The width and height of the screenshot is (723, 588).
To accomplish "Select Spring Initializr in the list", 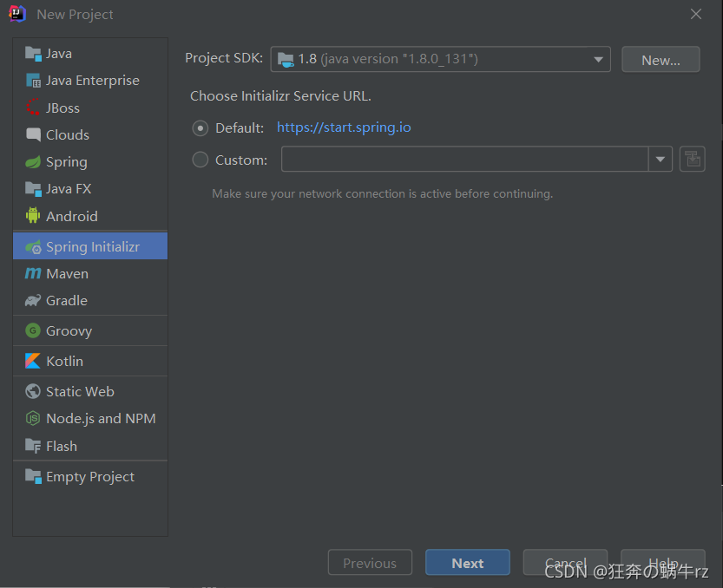I will pyautogui.click(x=90, y=246).
